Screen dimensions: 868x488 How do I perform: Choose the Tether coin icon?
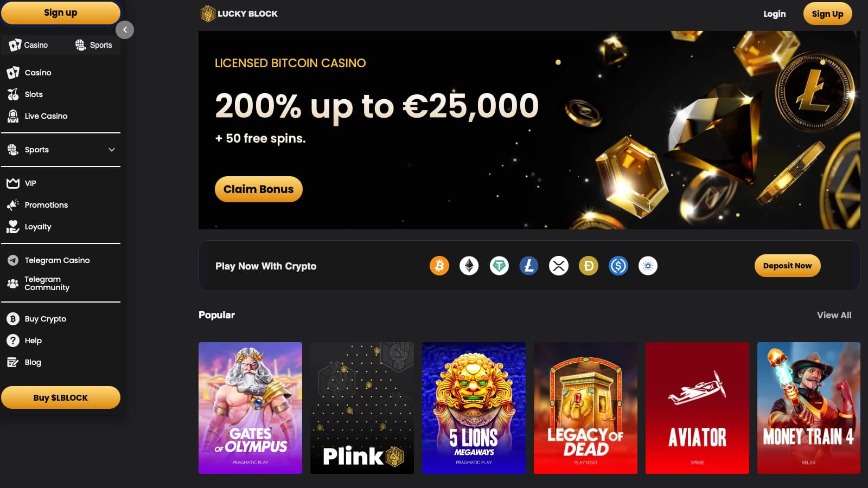tap(499, 266)
